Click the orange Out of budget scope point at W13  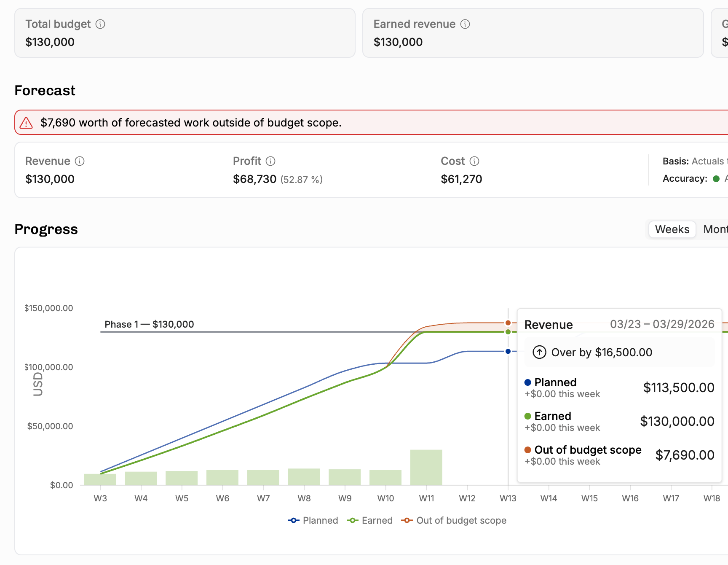click(508, 323)
